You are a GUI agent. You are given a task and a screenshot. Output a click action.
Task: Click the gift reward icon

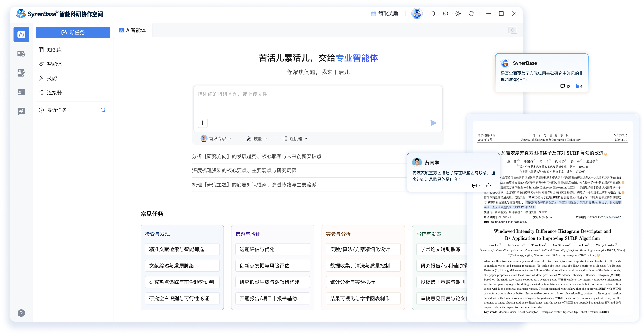click(373, 14)
